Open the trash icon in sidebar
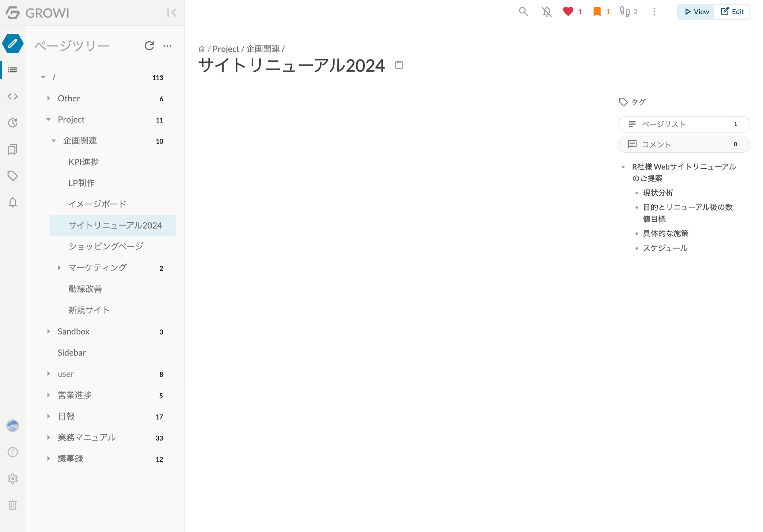The image size is (763, 532). click(x=13, y=505)
